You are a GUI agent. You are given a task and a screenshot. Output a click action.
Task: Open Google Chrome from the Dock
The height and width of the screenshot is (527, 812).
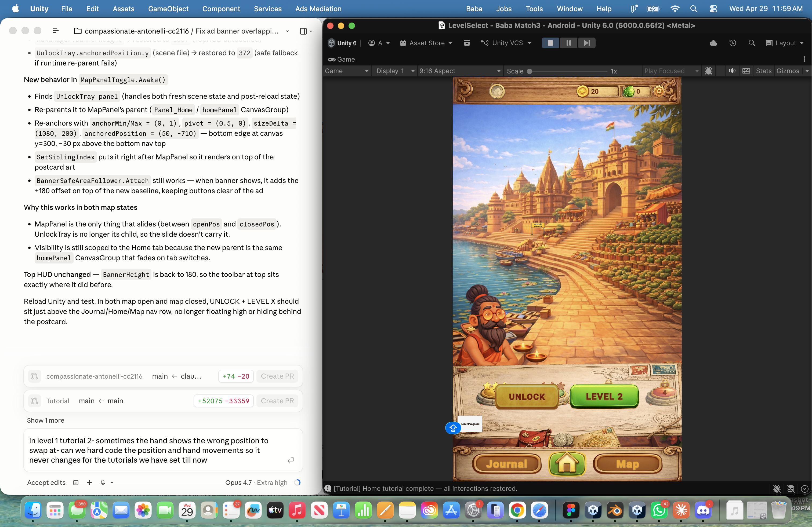click(517, 510)
